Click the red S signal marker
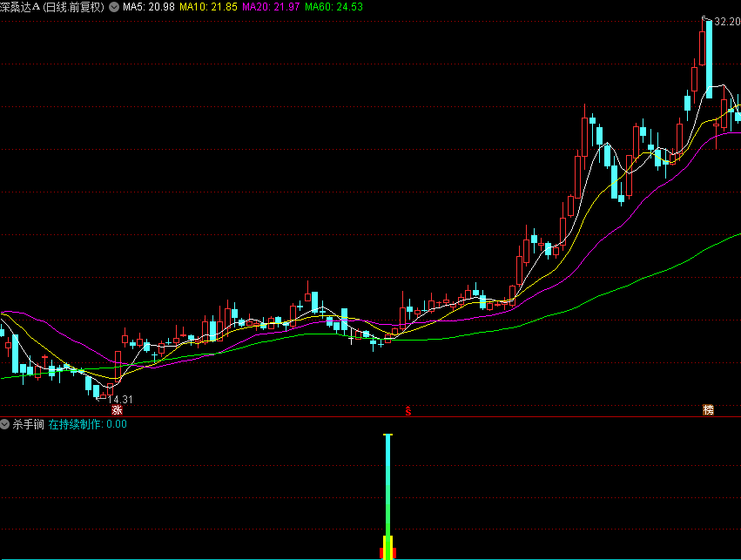 point(408,411)
